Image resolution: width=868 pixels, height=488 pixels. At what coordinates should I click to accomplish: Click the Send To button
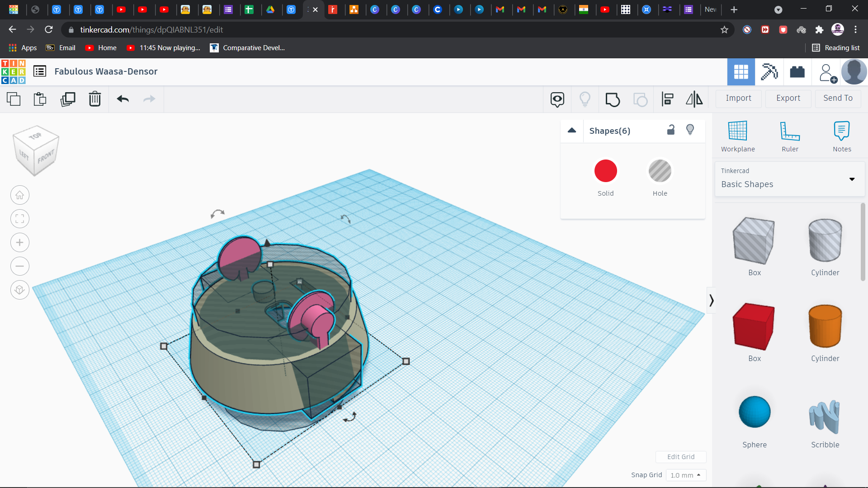pos(838,98)
